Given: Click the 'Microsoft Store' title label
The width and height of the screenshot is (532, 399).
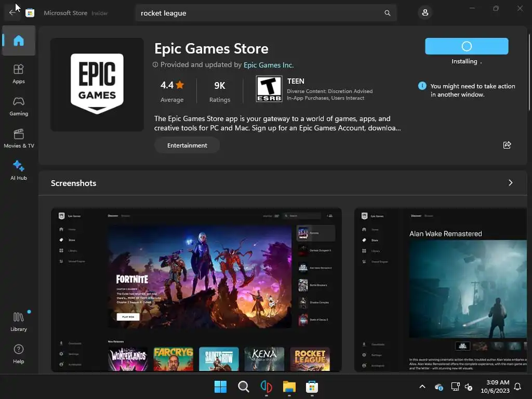Looking at the screenshot, I should 65,13.
